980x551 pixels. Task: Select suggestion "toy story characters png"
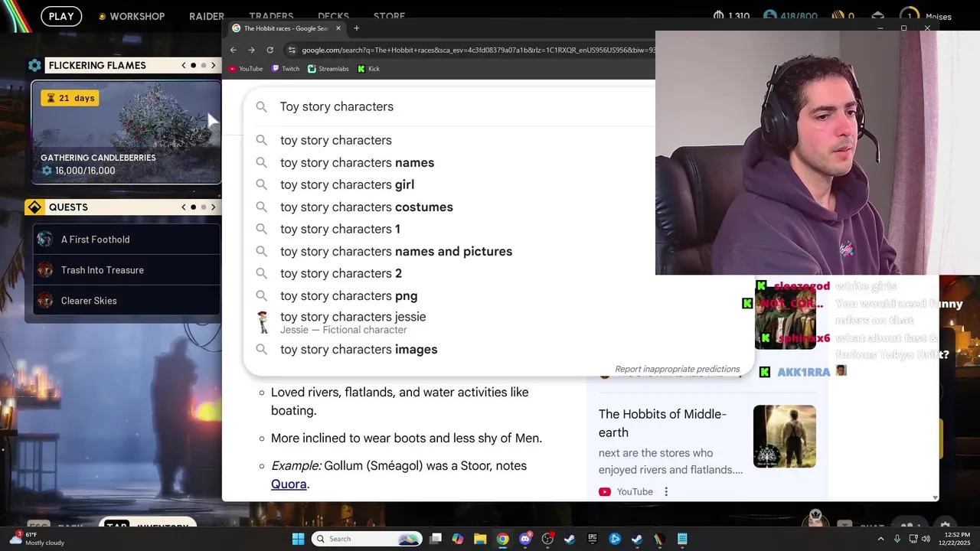click(x=498, y=295)
